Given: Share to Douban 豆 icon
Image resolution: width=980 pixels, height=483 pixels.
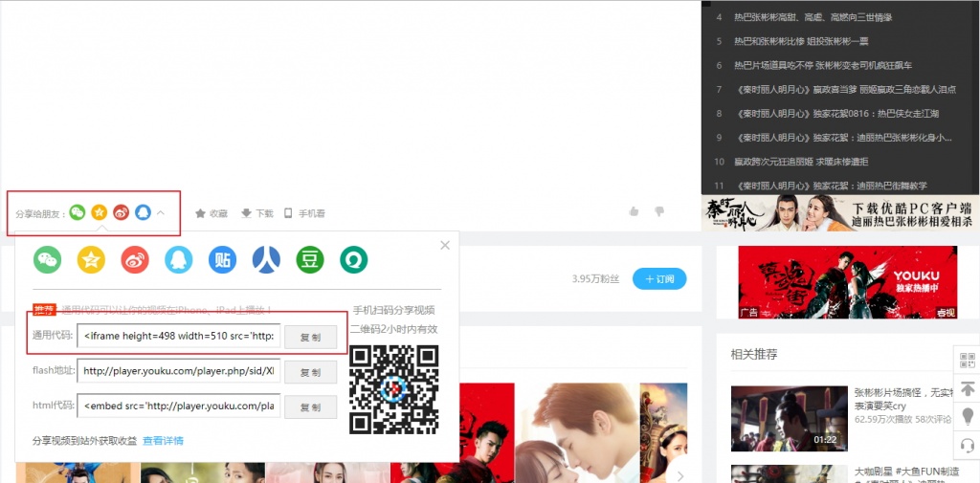Looking at the screenshot, I should [310, 259].
